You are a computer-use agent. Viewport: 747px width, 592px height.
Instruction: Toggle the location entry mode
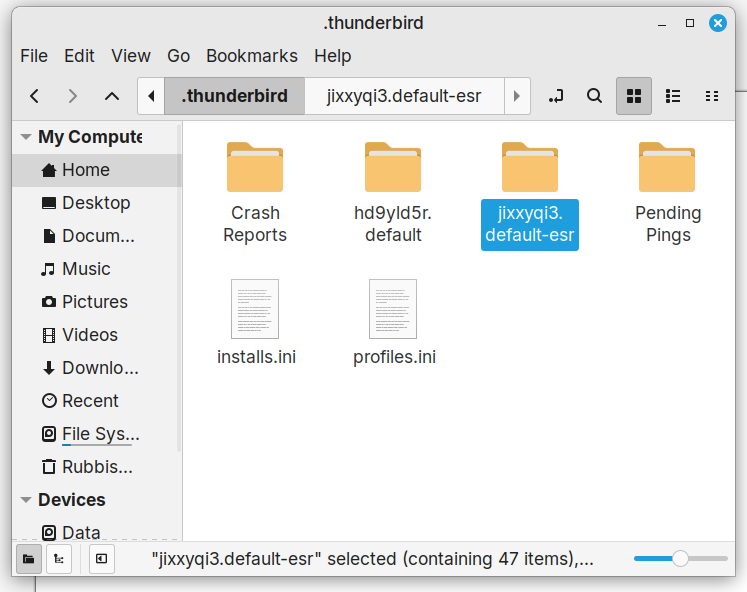tap(555, 96)
